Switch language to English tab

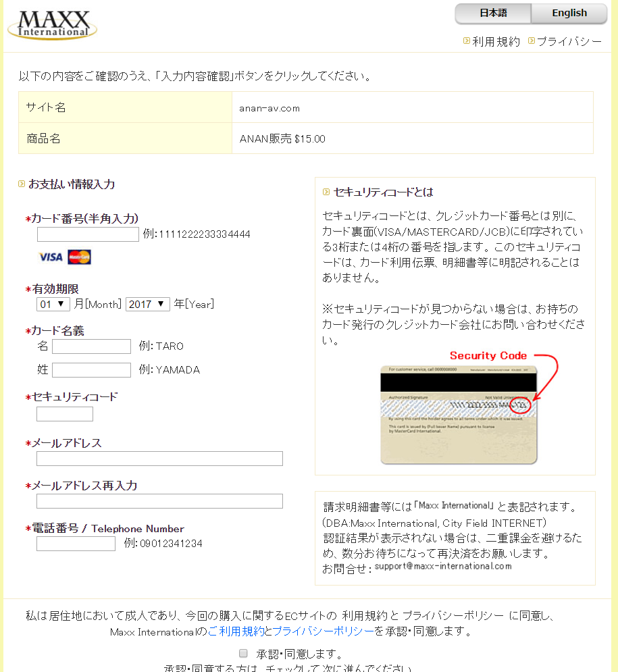pyautogui.click(x=569, y=14)
